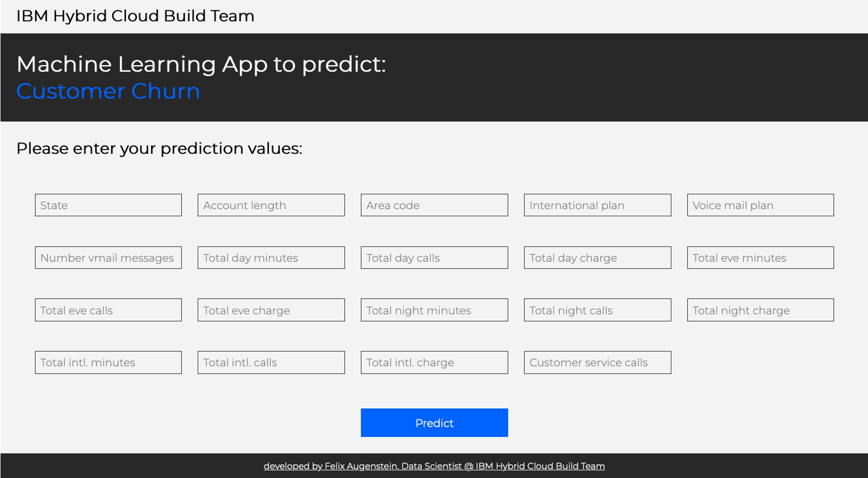Click the Number vmail messages field
This screenshot has width=868, height=478.
[108, 258]
